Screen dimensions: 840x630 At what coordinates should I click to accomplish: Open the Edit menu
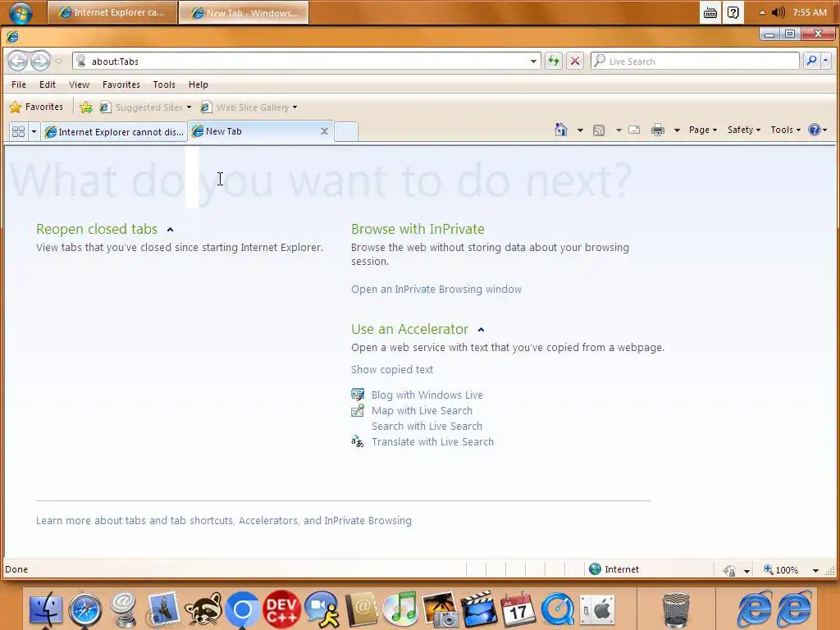coord(47,84)
